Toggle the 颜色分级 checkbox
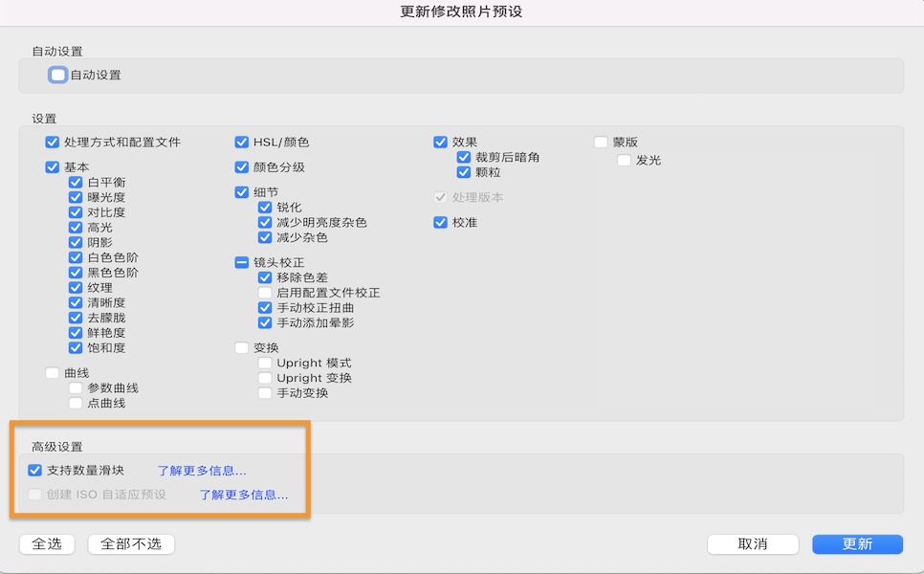924x574 pixels. tap(242, 166)
